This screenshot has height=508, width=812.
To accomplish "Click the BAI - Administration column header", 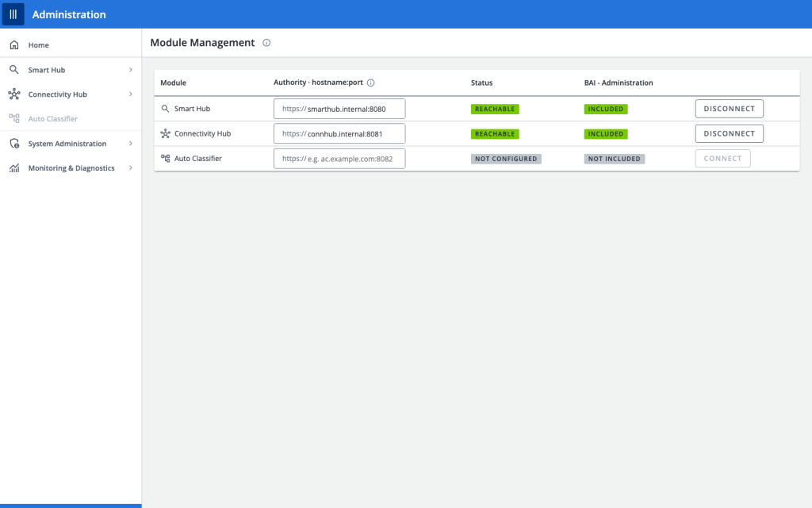I will pyautogui.click(x=619, y=83).
